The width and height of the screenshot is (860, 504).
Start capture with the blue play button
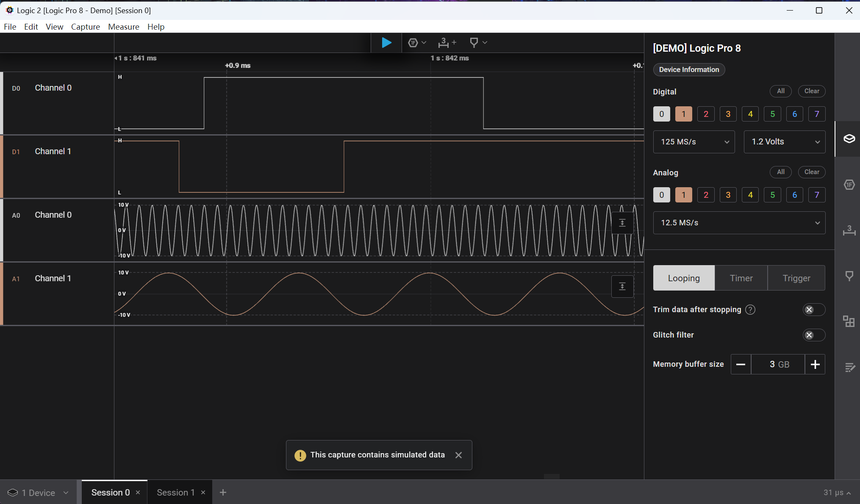point(386,43)
